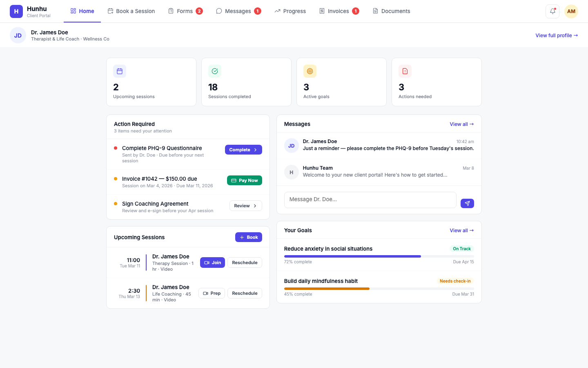Screen dimensions: 588x368
Task: Open the AM user avatar menu
Action: (x=571, y=11)
